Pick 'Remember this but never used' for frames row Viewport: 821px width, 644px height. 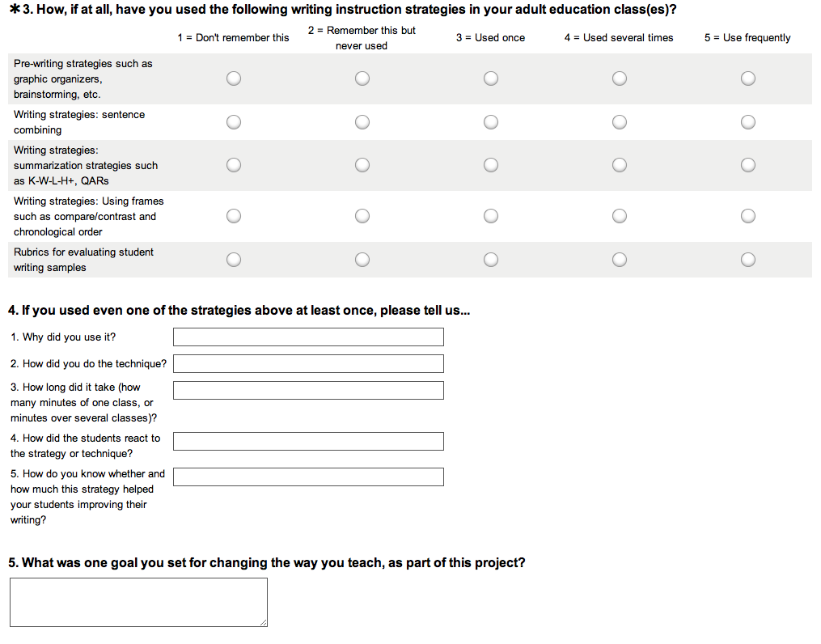tap(362, 216)
